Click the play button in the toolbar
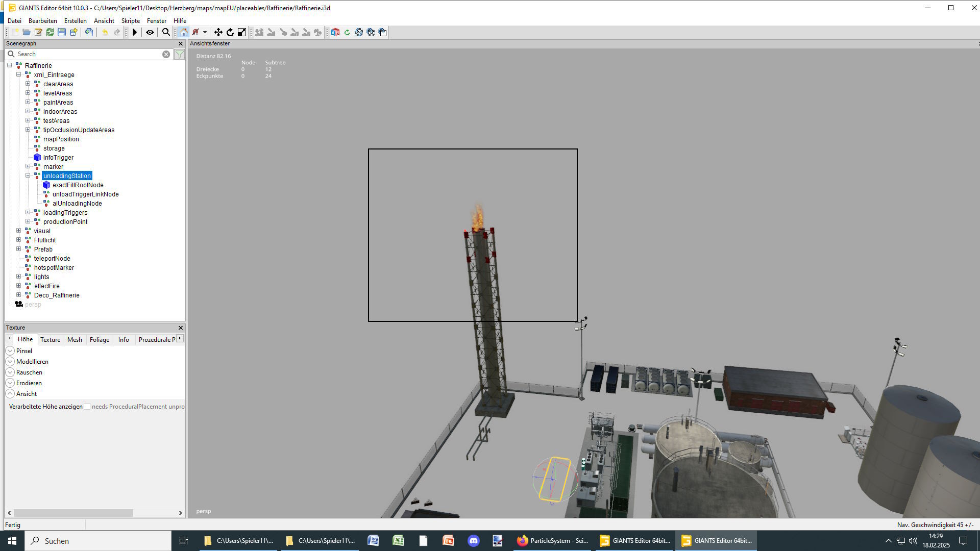The width and height of the screenshot is (980, 551). click(135, 32)
